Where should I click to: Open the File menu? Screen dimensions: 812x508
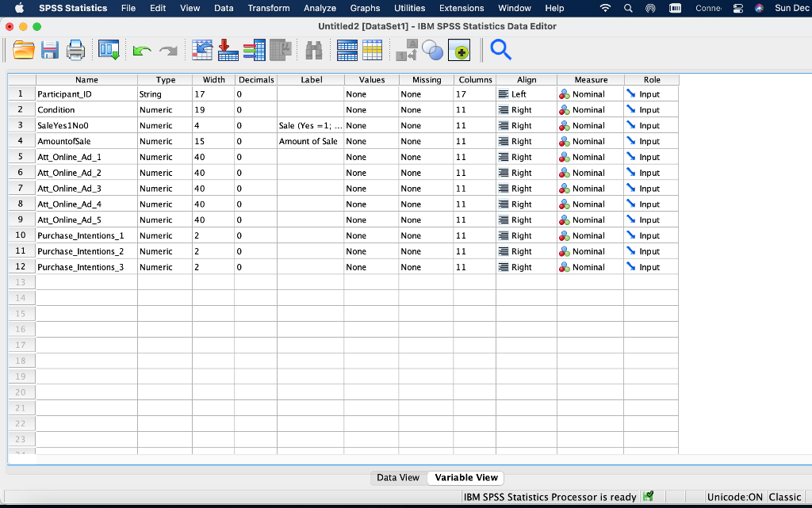click(128, 8)
